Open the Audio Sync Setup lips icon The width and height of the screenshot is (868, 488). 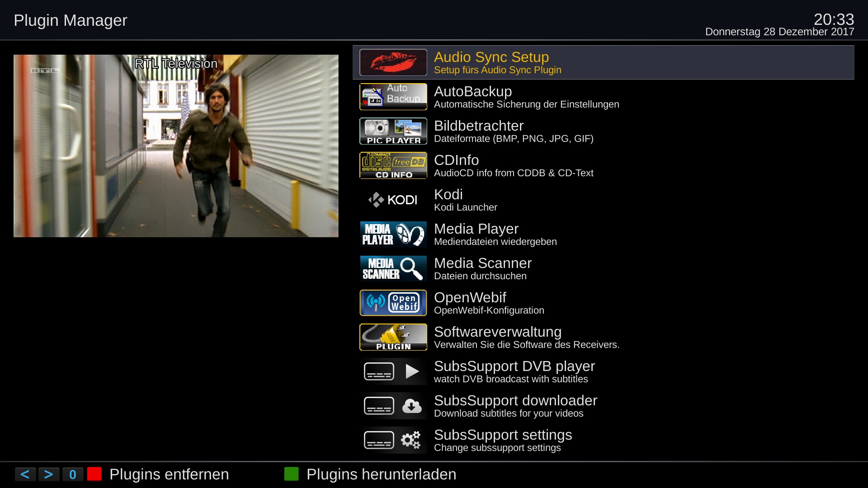point(393,62)
